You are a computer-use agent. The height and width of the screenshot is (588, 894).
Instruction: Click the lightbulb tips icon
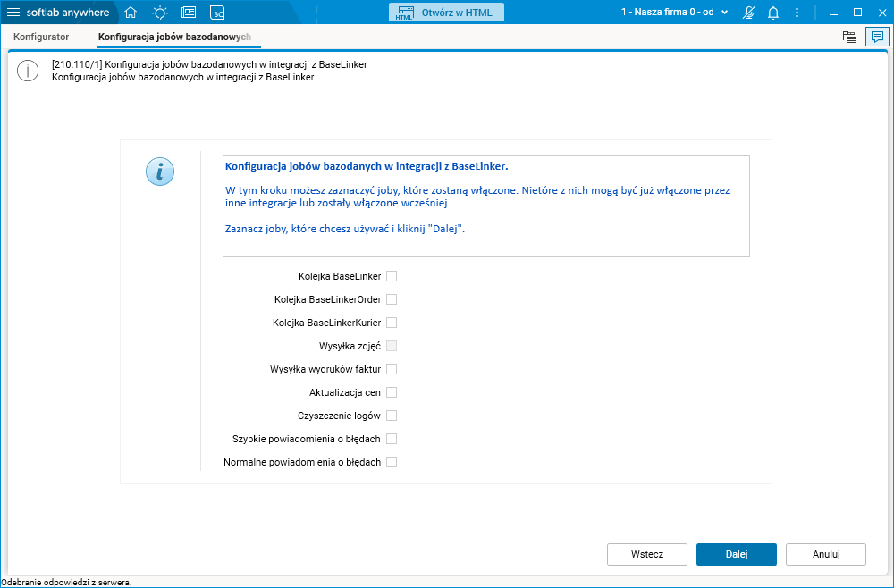point(160,13)
